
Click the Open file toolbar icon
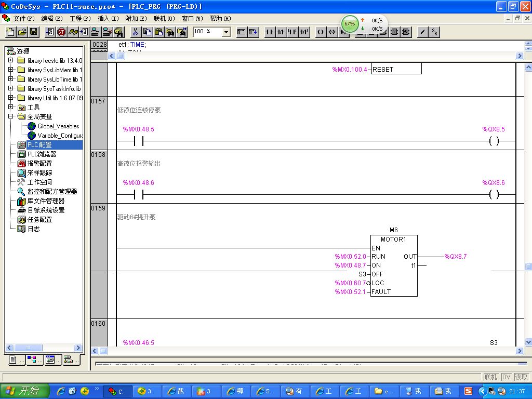pyautogui.click(x=22, y=32)
